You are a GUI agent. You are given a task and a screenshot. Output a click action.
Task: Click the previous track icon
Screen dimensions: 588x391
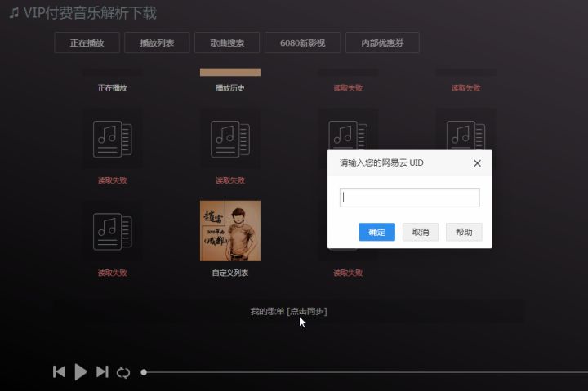[59, 372]
